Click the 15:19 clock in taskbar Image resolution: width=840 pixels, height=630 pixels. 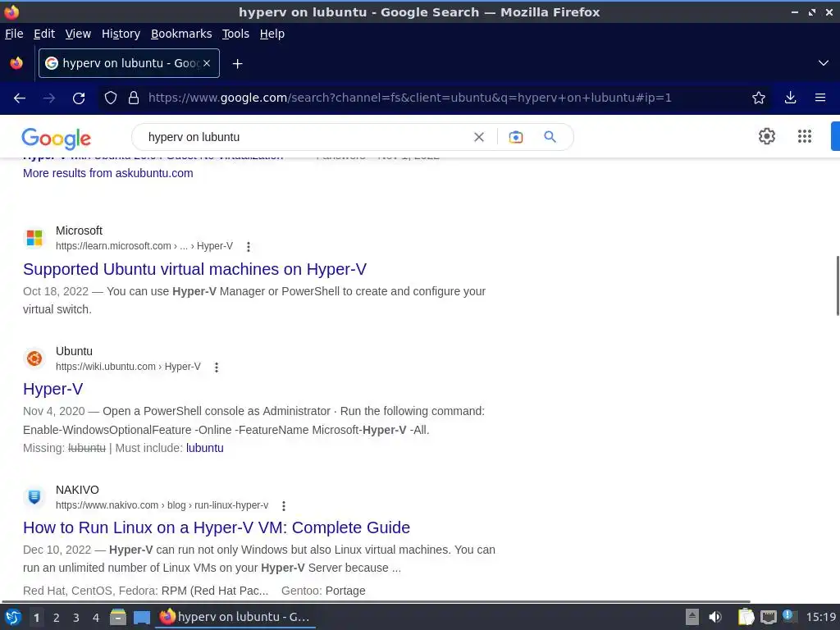820,617
